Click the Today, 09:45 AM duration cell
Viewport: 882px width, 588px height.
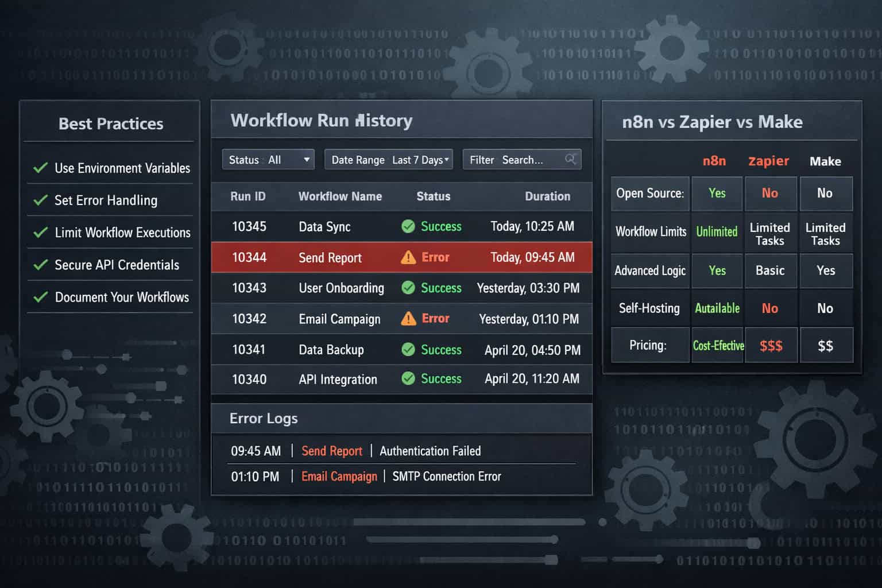(x=532, y=257)
